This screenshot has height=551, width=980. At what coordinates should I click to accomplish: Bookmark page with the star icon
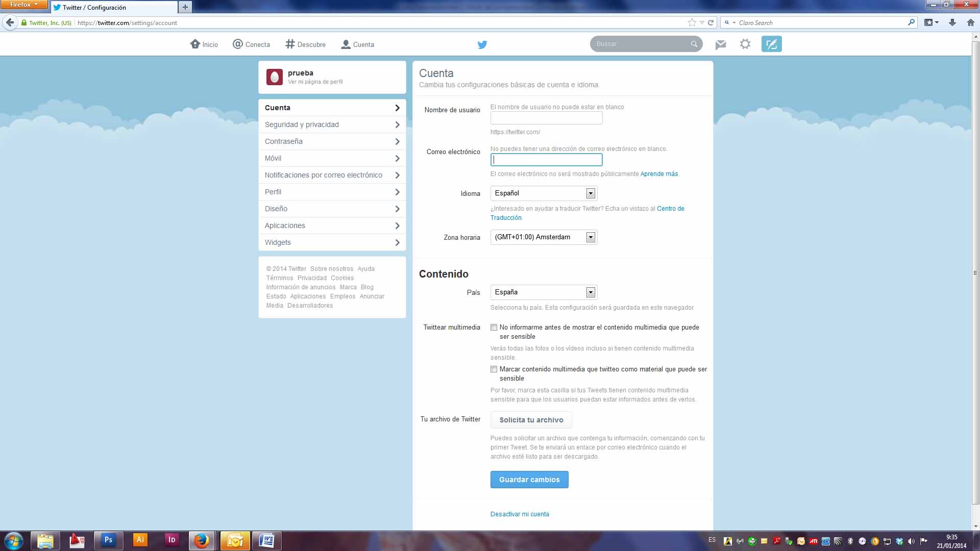(692, 22)
